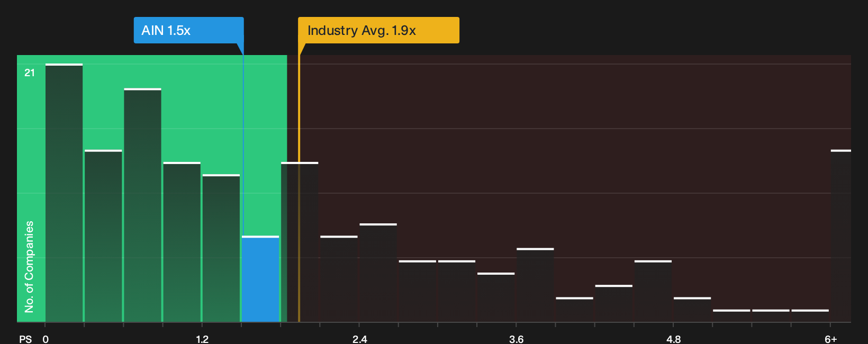Click the 'No. of Companies' axis title
The height and width of the screenshot is (344, 868).
pos(29,267)
